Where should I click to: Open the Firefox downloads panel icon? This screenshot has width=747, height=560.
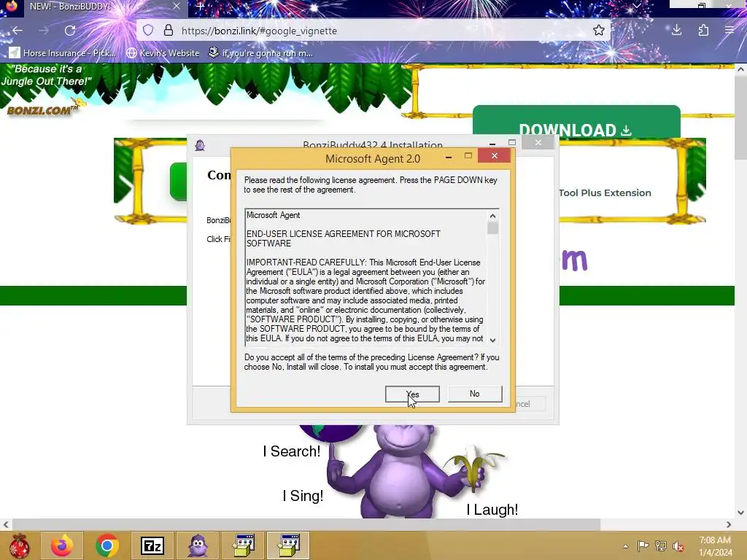pyautogui.click(x=676, y=31)
